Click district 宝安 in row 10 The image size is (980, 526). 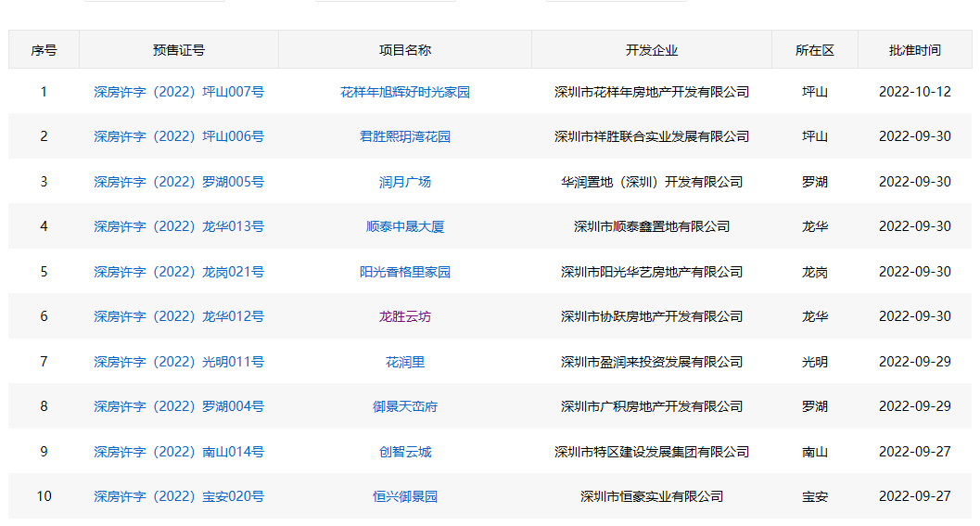point(815,496)
